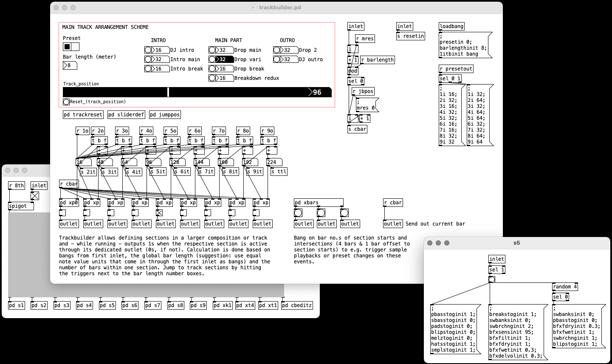Click the trackbuilder.pd title bar file icon

pyautogui.click(x=254, y=8)
